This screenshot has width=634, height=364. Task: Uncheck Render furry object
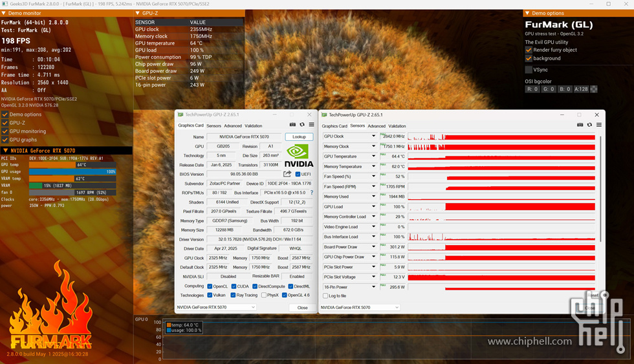[529, 50]
